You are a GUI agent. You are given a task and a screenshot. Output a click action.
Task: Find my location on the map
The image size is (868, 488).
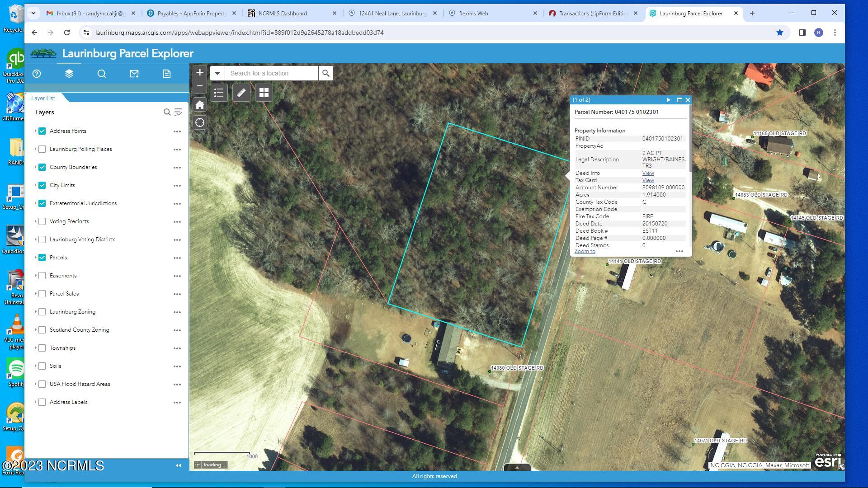[x=200, y=122]
